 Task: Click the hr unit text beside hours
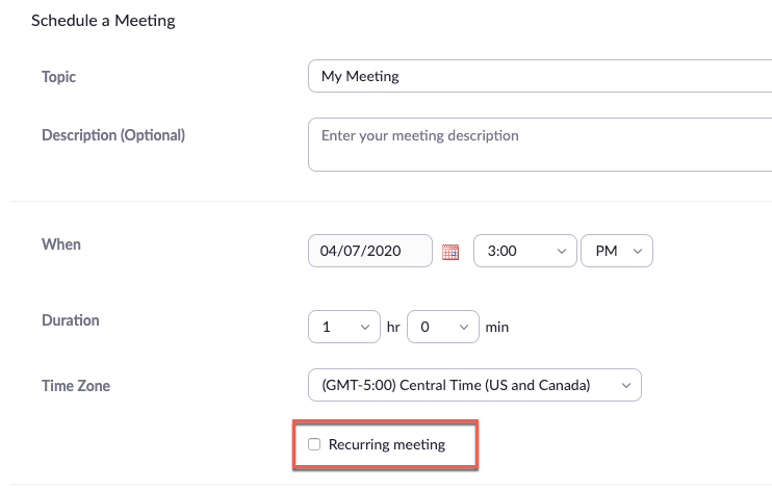tap(393, 327)
